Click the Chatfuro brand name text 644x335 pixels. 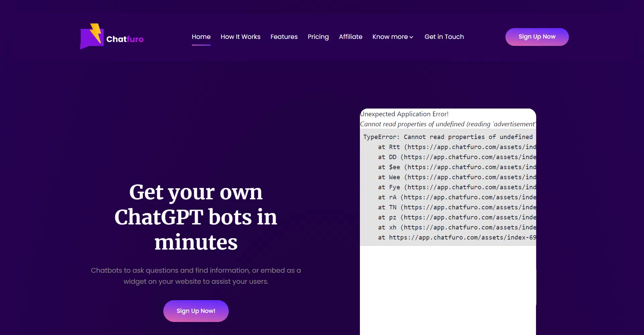[125, 39]
